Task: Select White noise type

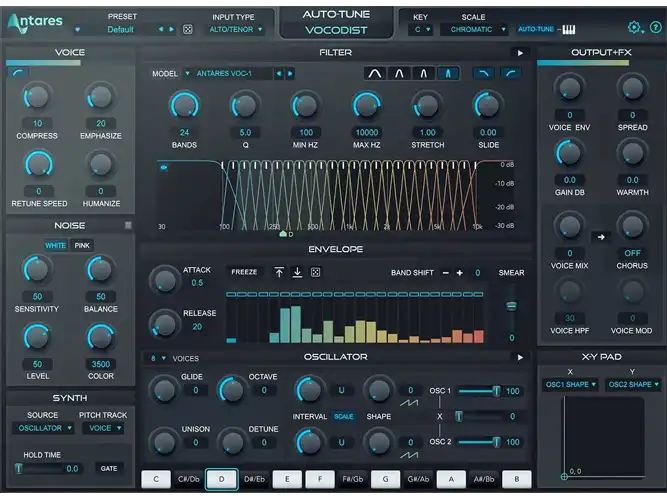Action: coord(55,246)
